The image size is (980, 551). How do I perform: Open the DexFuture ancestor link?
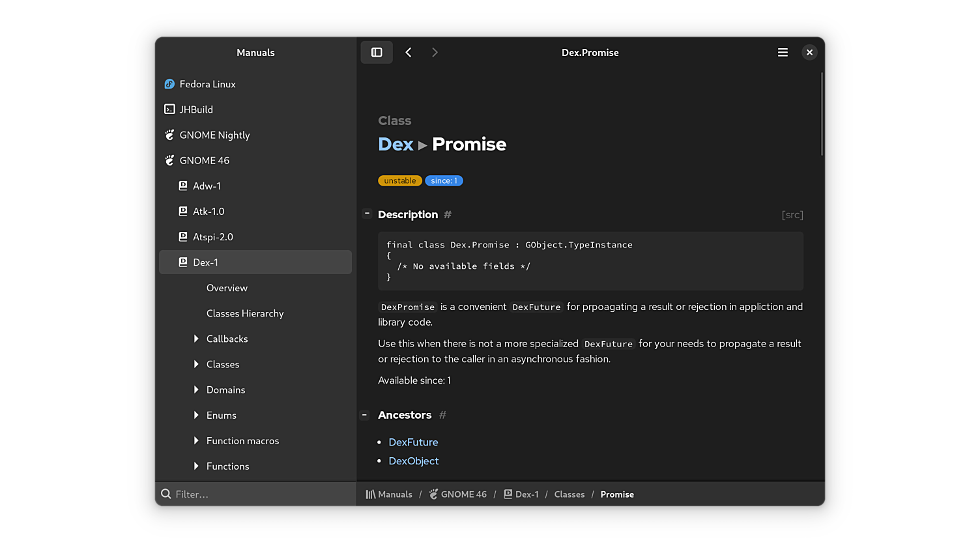(x=413, y=442)
